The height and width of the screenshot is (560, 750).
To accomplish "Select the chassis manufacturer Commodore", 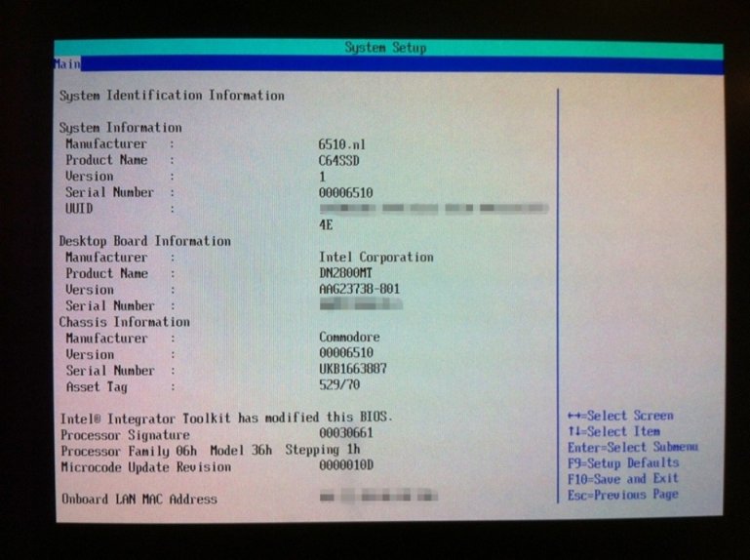I will [x=349, y=338].
